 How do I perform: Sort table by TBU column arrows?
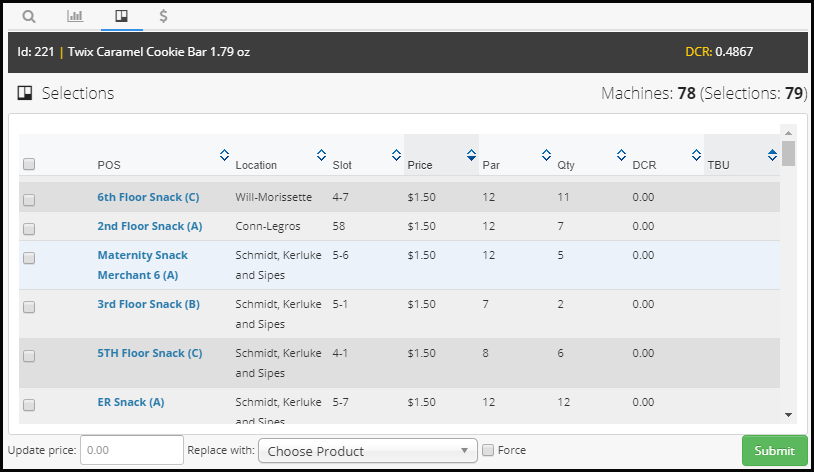click(x=772, y=155)
